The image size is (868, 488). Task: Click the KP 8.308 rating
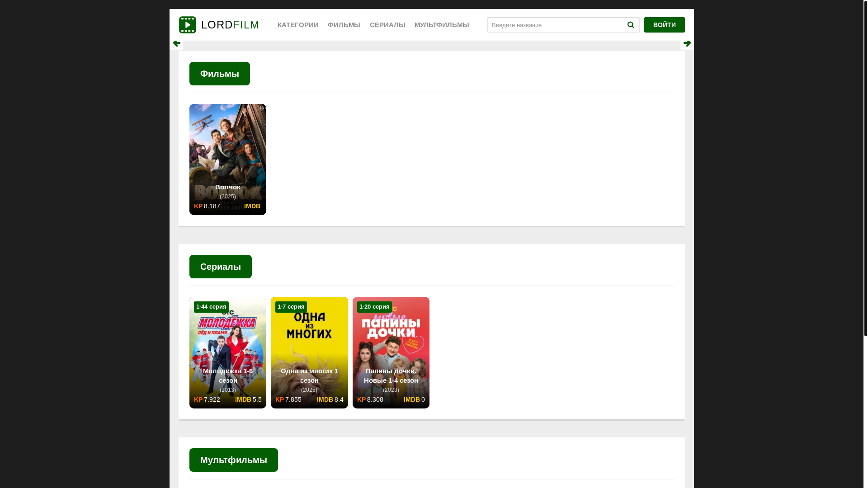point(370,399)
